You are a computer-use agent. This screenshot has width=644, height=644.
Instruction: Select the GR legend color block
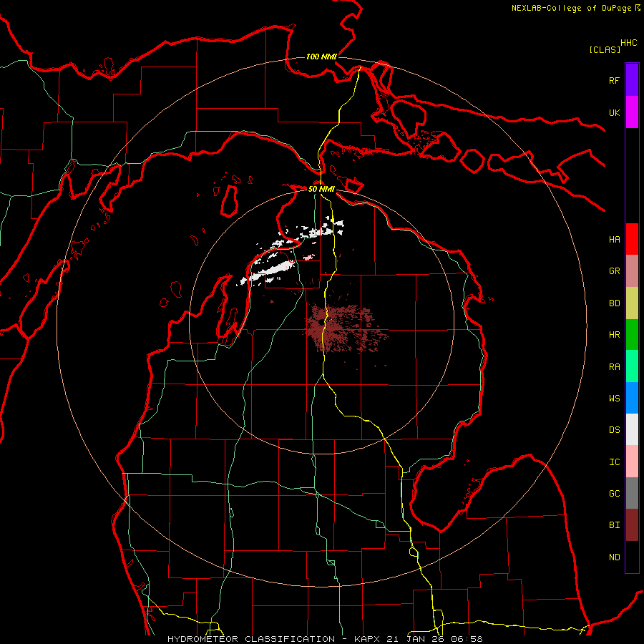pos(632,270)
